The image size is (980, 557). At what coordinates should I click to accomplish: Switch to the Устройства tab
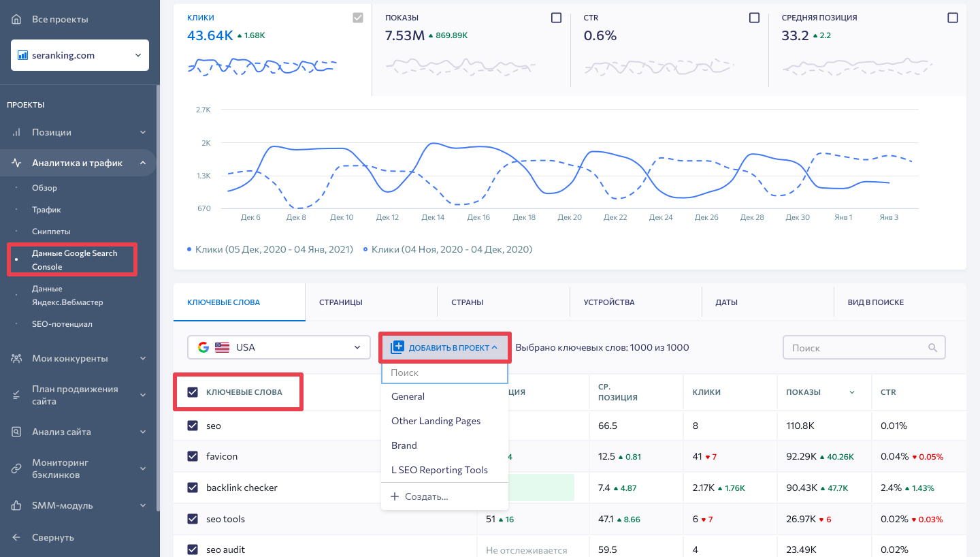636,302
